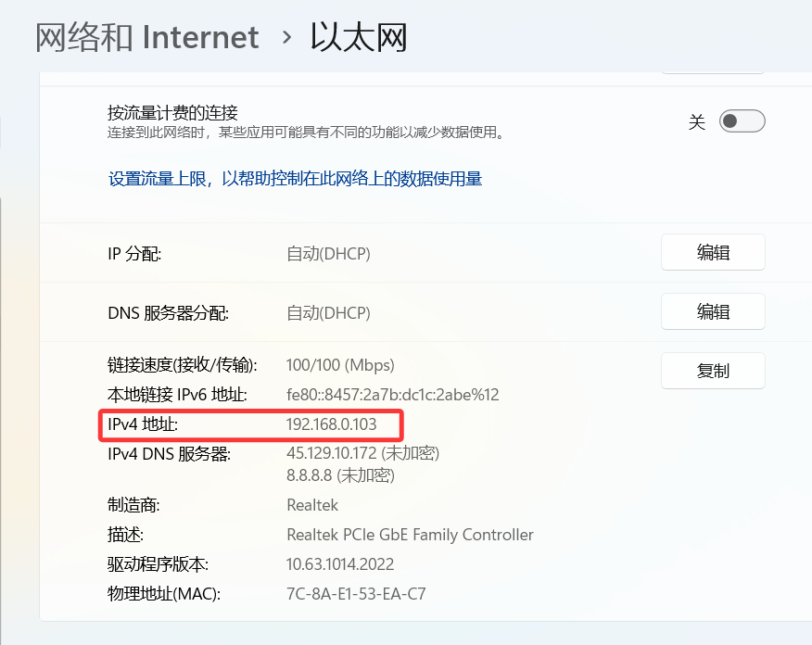The width and height of the screenshot is (812, 645).
Task: Copy the network properties with 复制
Action: [713, 371]
